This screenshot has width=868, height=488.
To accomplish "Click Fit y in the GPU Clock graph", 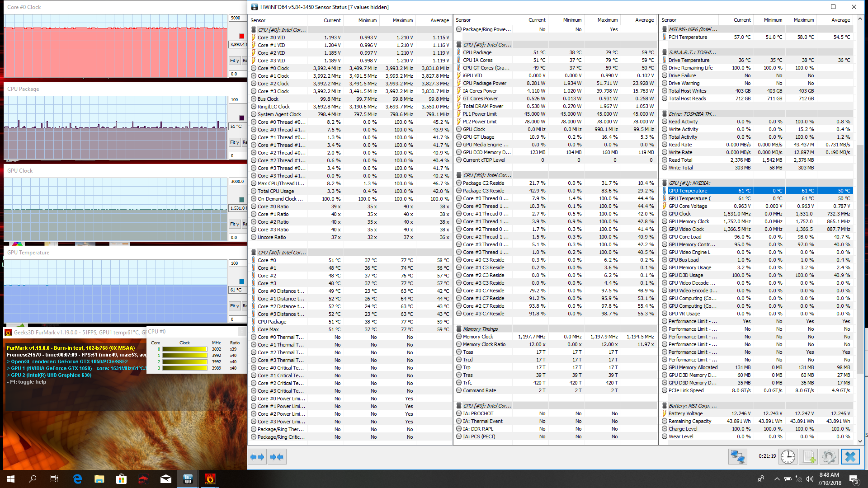I will (x=235, y=224).
